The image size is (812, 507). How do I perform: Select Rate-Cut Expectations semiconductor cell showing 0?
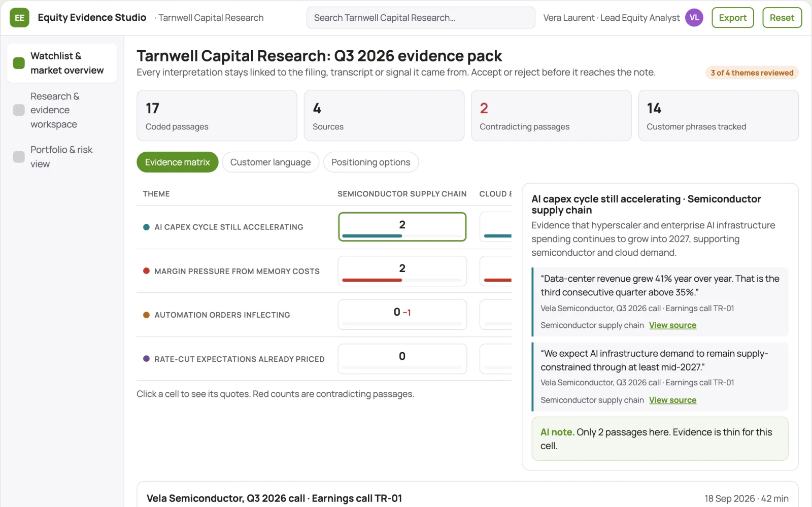click(402, 359)
